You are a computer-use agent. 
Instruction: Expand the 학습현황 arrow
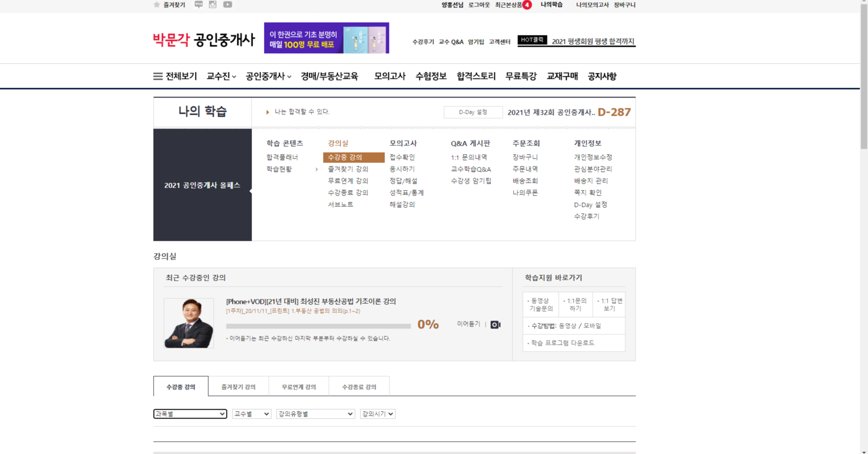click(317, 169)
